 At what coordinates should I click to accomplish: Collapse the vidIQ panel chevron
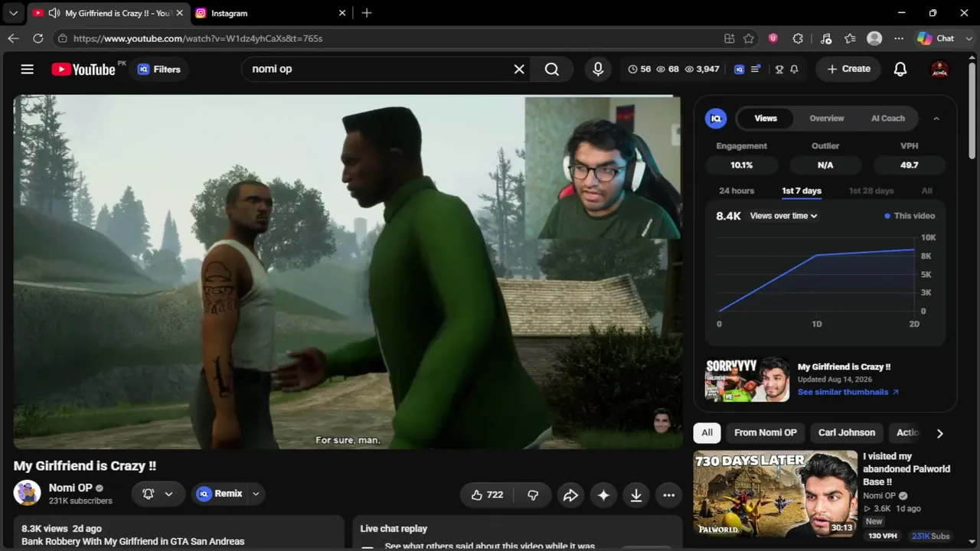click(x=936, y=119)
